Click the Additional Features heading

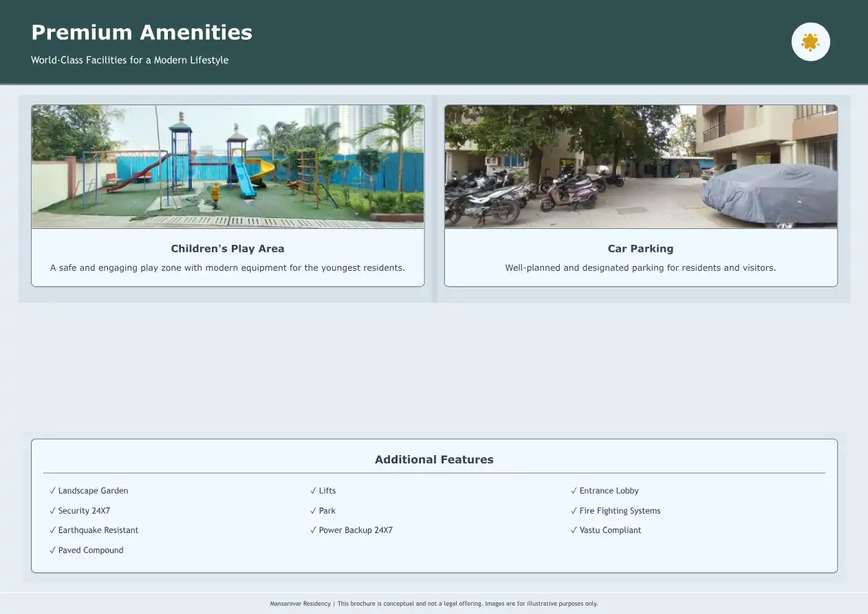point(434,460)
